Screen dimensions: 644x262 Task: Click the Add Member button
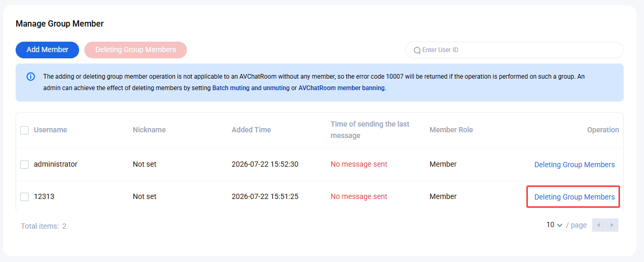47,50
